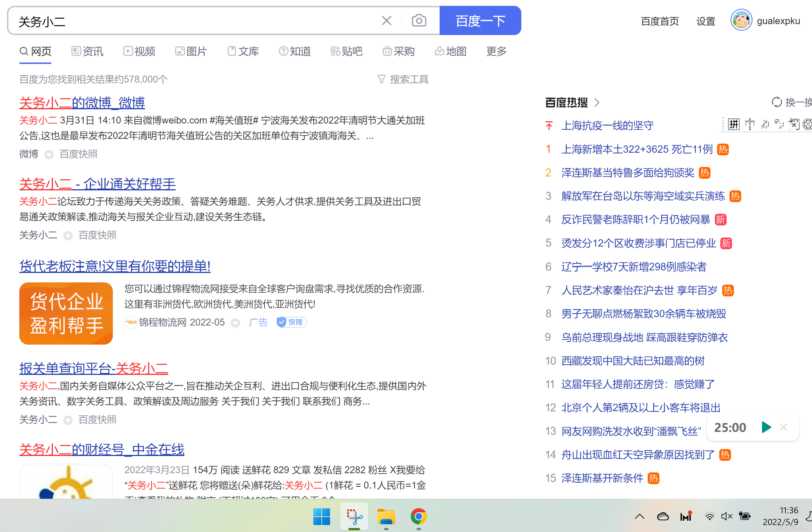Image resolution: width=812 pixels, height=532 pixels.
Task: Expand 百度热搜 with the chevron arrow
Action: [597, 103]
